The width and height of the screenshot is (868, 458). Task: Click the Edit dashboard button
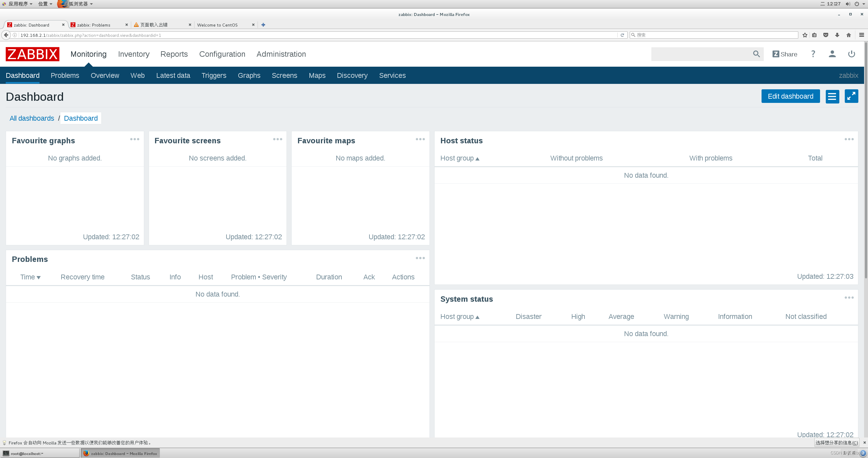pyautogui.click(x=790, y=96)
